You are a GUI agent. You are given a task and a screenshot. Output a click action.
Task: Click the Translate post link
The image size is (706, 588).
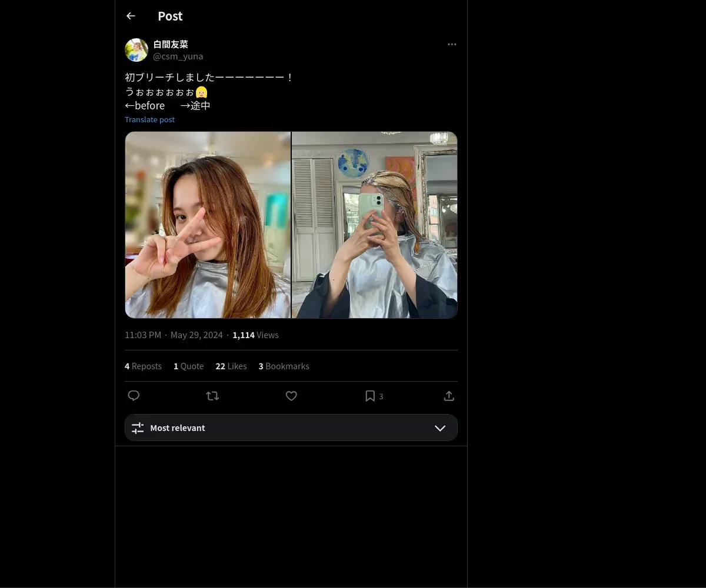[149, 119]
